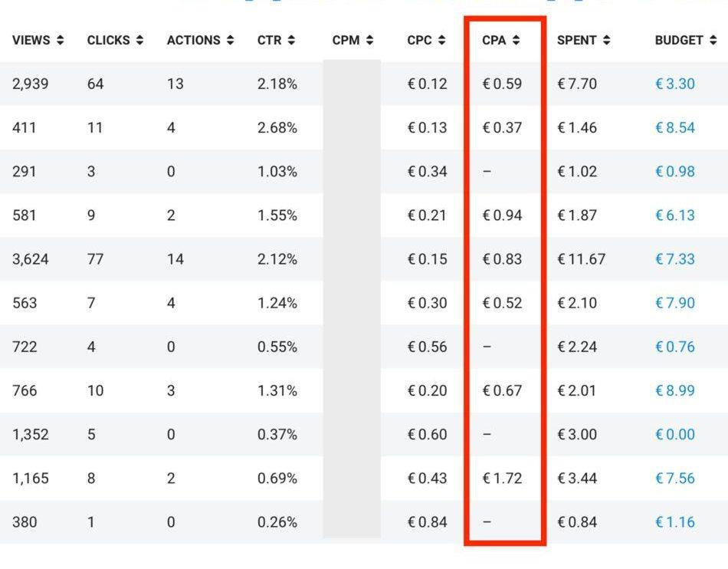Sort rows by CTR sort arrows
Screen dimensions: 728x569
(291, 41)
